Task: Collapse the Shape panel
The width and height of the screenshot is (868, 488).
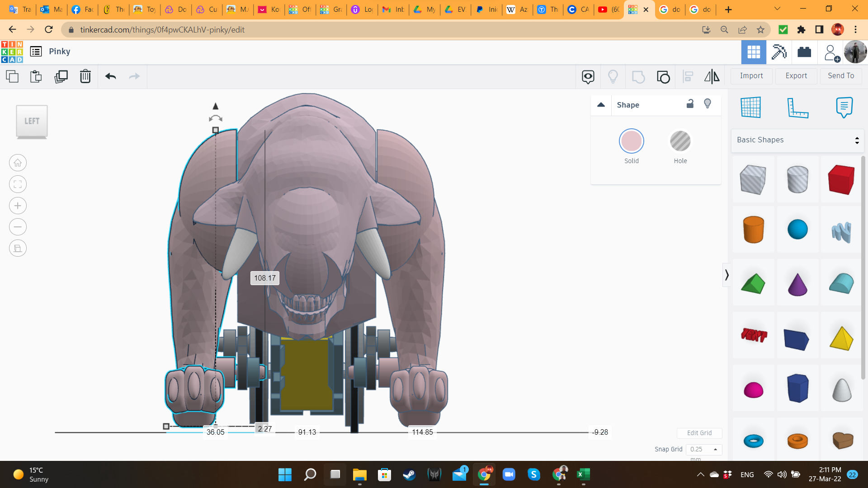Action: [x=601, y=105]
